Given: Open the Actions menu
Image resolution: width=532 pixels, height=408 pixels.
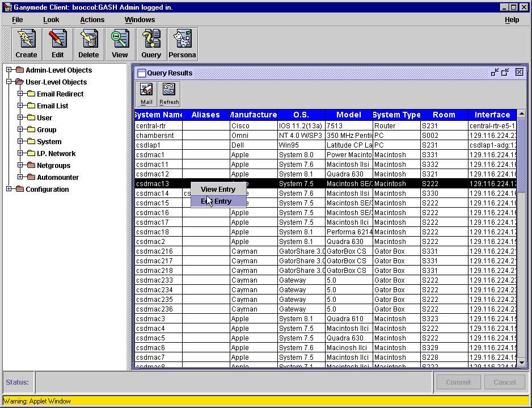Looking at the screenshot, I should tap(92, 20).
